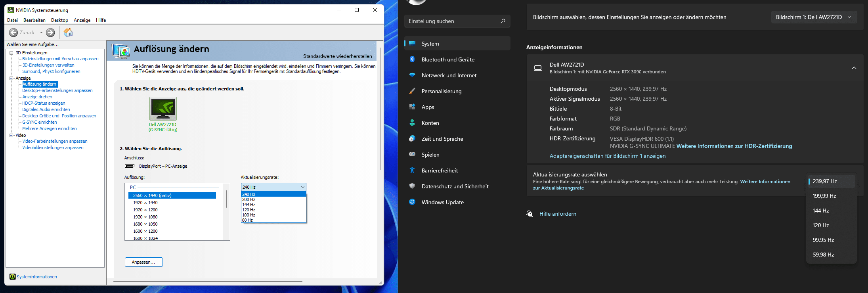868x293 pixels.
Task: Open the Datei menu
Action: (x=12, y=20)
